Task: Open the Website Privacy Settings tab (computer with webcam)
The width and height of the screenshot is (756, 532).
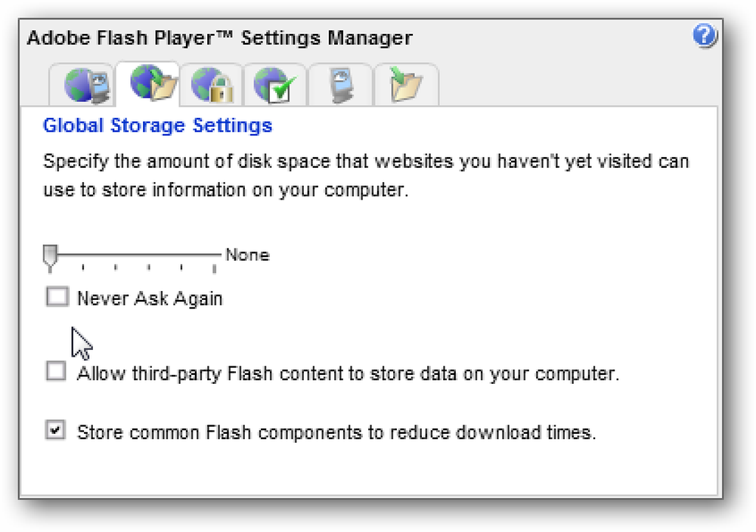Action: [x=341, y=85]
